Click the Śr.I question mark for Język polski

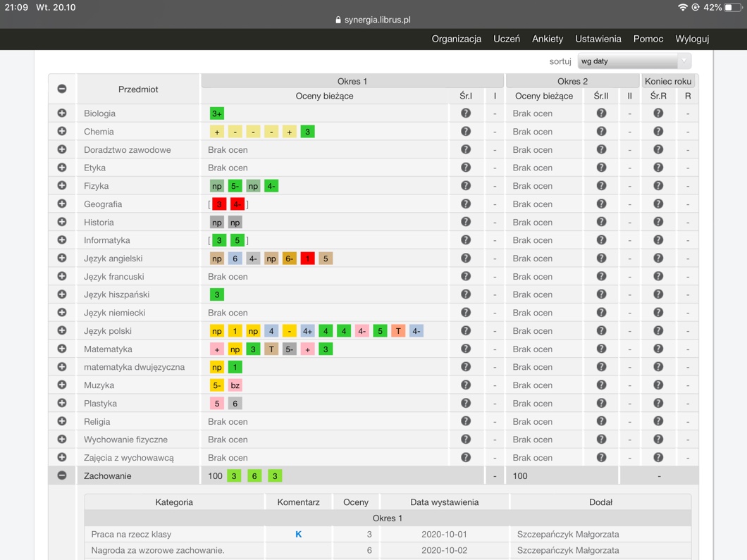point(465,331)
